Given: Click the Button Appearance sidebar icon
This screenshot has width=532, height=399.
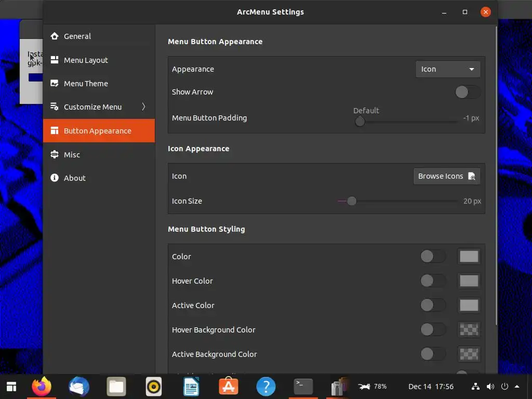Looking at the screenshot, I should (x=54, y=130).
